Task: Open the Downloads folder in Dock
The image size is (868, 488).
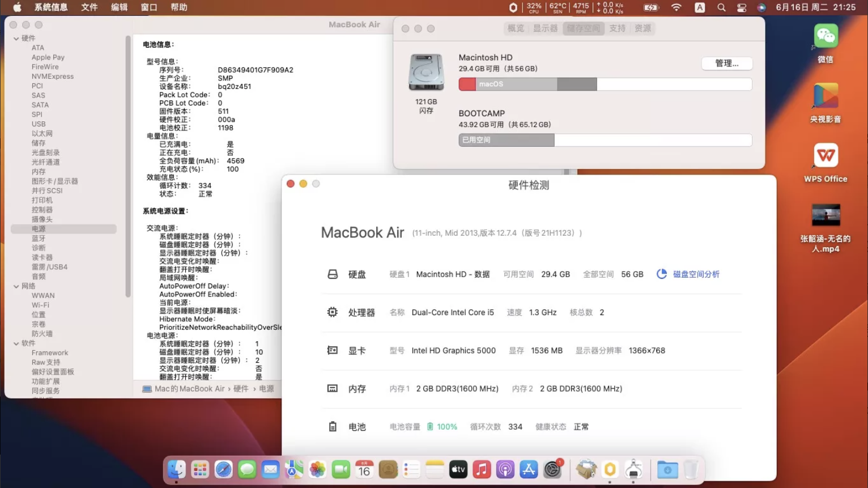Action: coord(667,469)
